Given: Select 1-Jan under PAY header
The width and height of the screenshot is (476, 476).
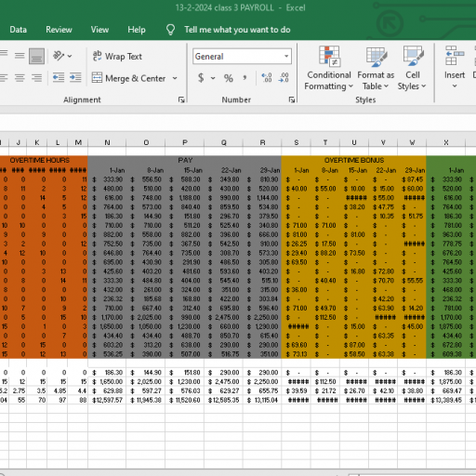Looking at the screenshot, I should click(107, 170).
